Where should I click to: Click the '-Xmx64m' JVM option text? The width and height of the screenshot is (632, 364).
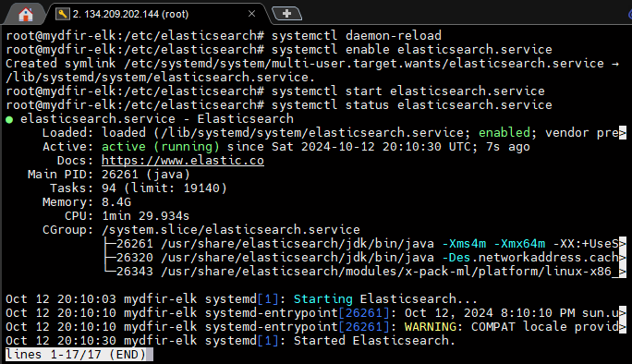point(519,244)
